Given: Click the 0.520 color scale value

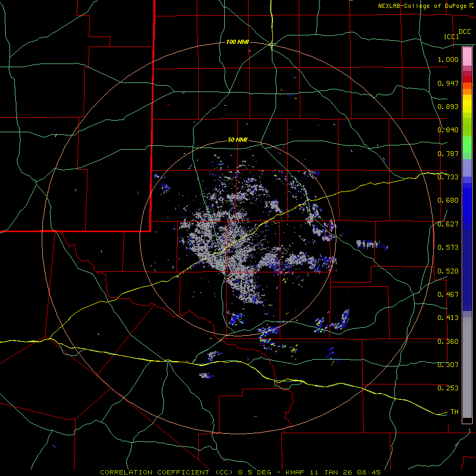Looking at the screenshot, I should [448, 271].
